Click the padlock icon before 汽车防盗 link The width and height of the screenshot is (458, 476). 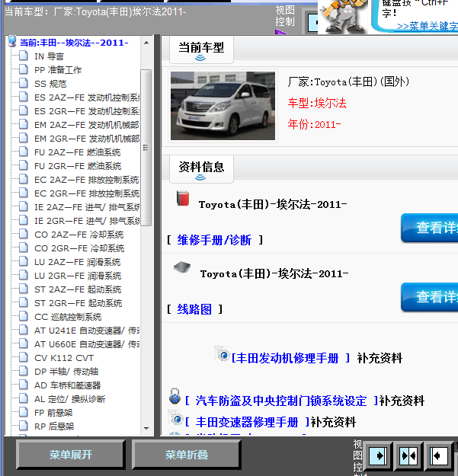(x=175, y=396)
